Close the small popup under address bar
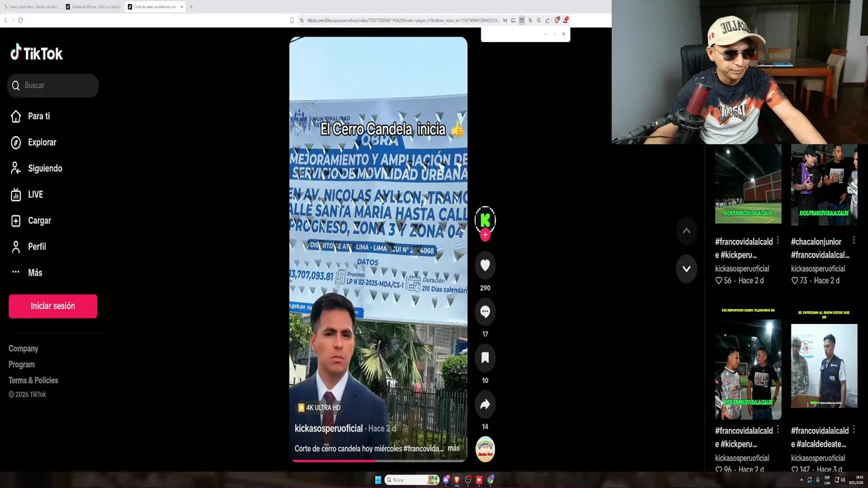Screen dimensions: 868x488 [563, 34]
